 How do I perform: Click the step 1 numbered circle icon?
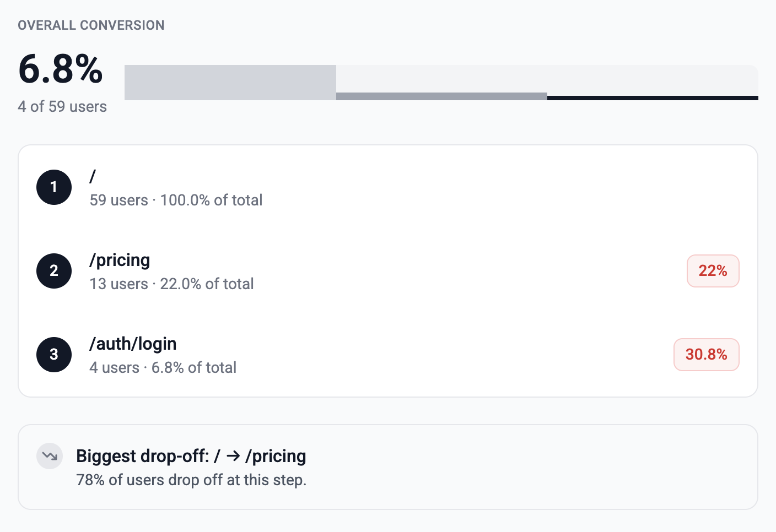(53, 187)
